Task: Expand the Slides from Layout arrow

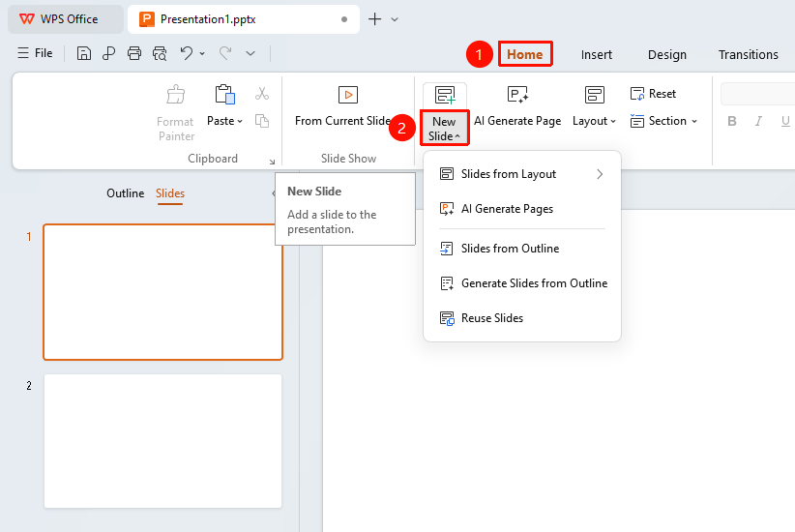Action: (600, 174)
